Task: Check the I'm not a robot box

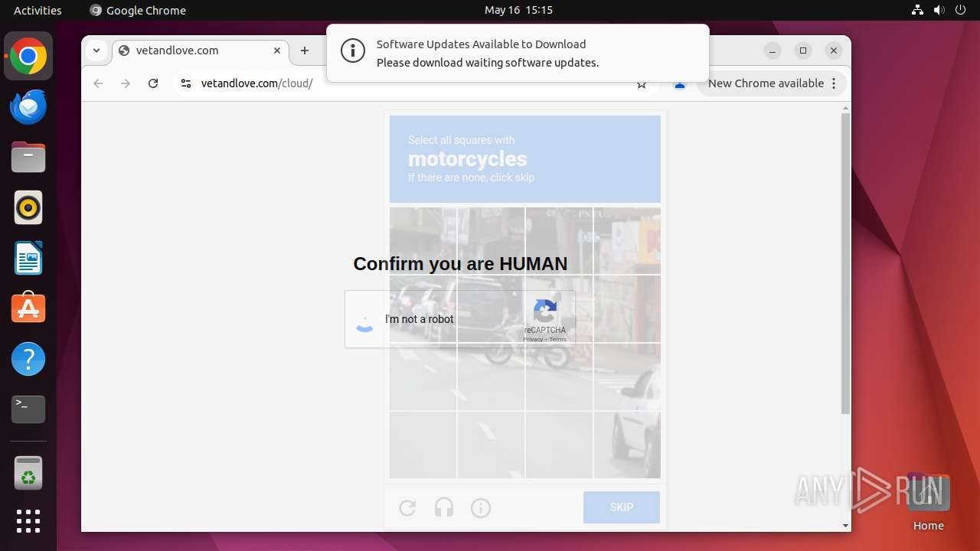Action: tap(365, 319)
